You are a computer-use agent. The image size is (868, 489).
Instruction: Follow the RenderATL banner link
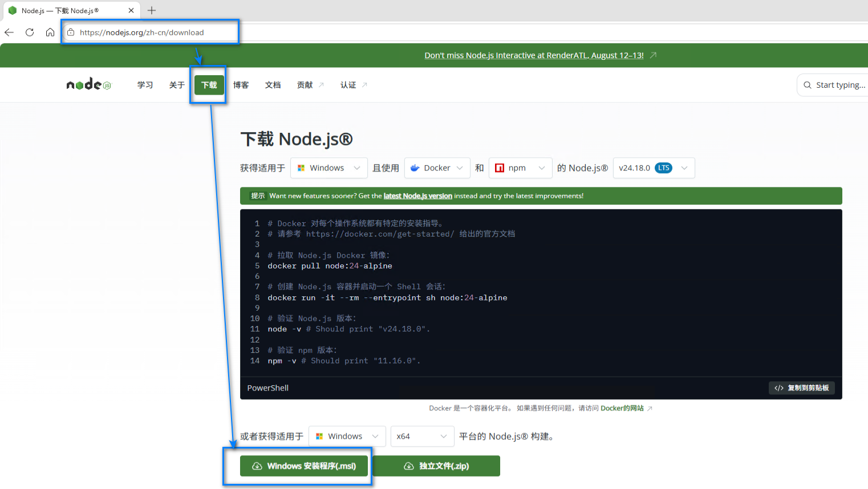(534, 55)
